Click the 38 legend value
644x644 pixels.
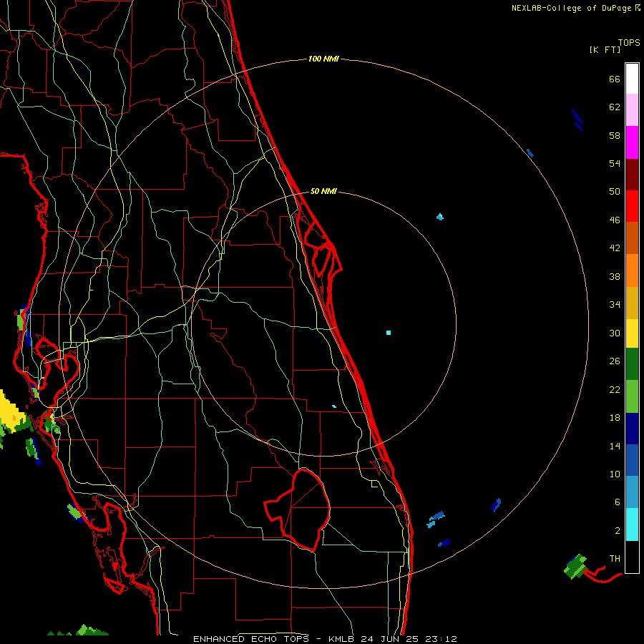pyautogui.click(x=615, y=276)
